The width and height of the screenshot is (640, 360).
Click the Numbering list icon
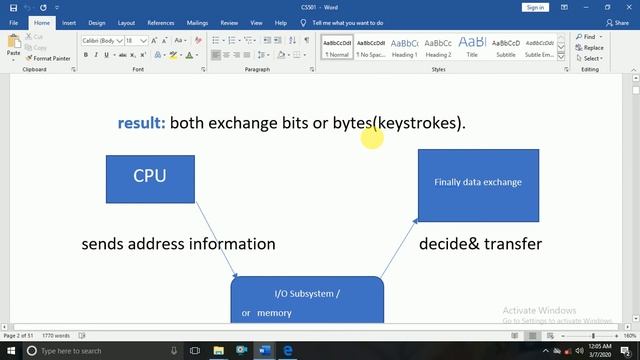click(231, 40)
